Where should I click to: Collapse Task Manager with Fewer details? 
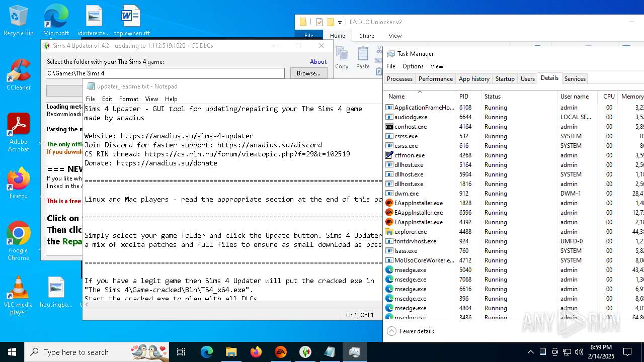point(411,331)
